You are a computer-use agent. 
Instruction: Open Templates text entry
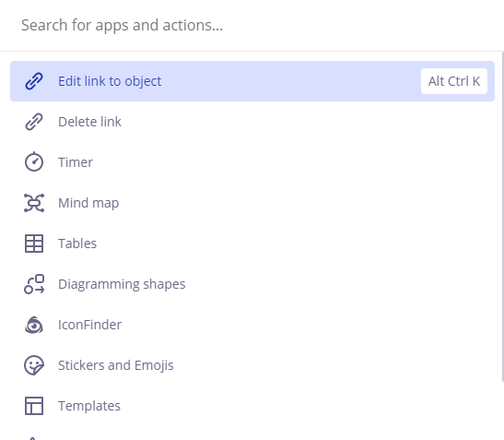pos(89,406)
